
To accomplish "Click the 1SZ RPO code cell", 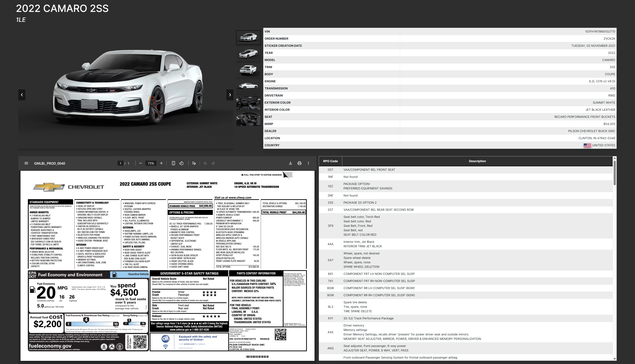I will pos(330,186).
